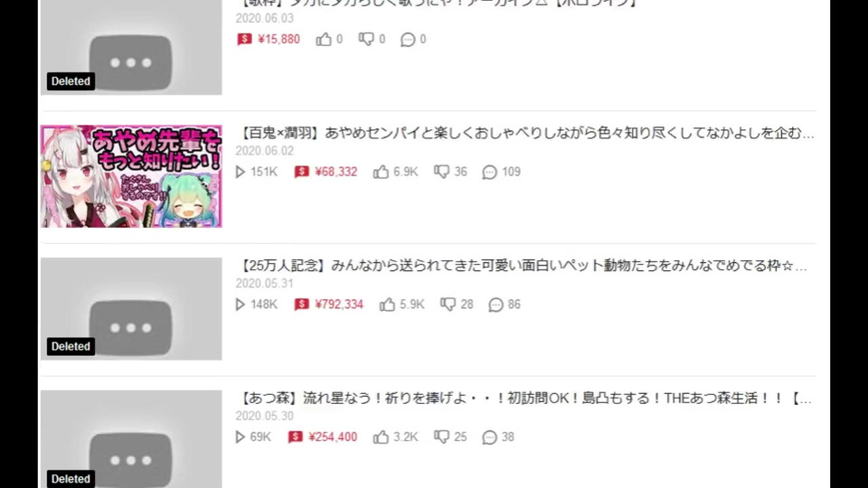Click the super chat icon beside ¥15,880
The image size is (868, 488).
pyautogui.click(x=244, y=39)
